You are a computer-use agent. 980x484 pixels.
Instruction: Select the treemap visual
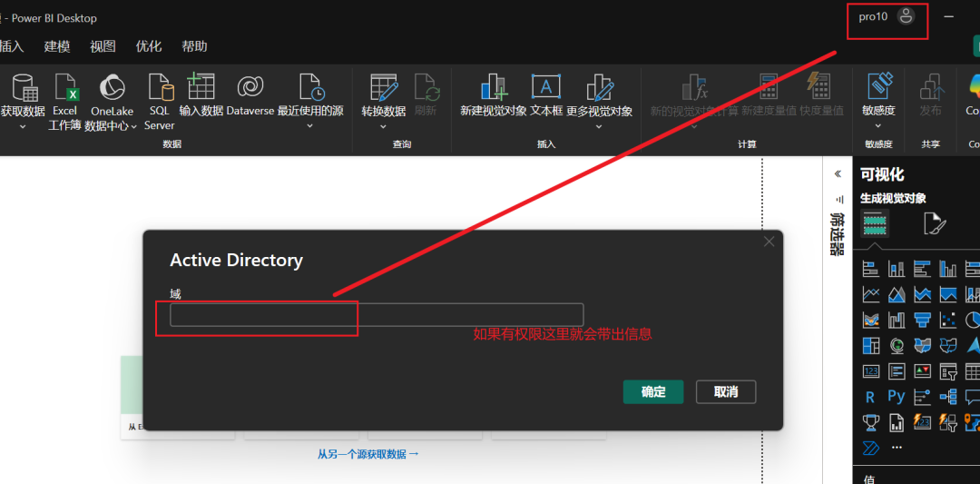coord(870,345)
